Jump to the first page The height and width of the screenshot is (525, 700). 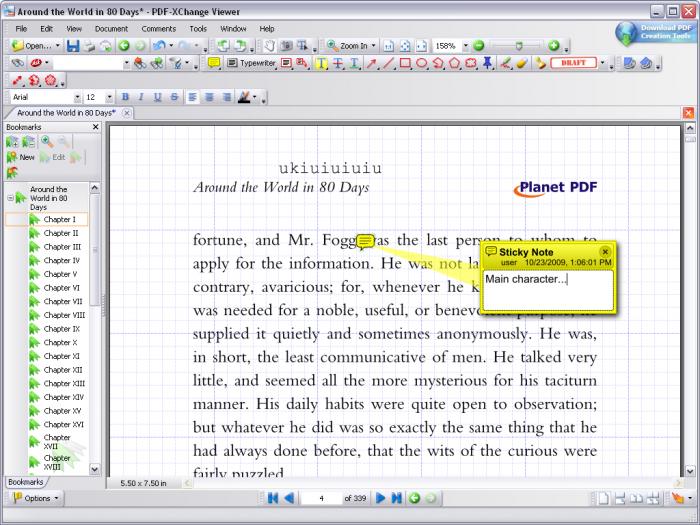click(x=273, y=497)
